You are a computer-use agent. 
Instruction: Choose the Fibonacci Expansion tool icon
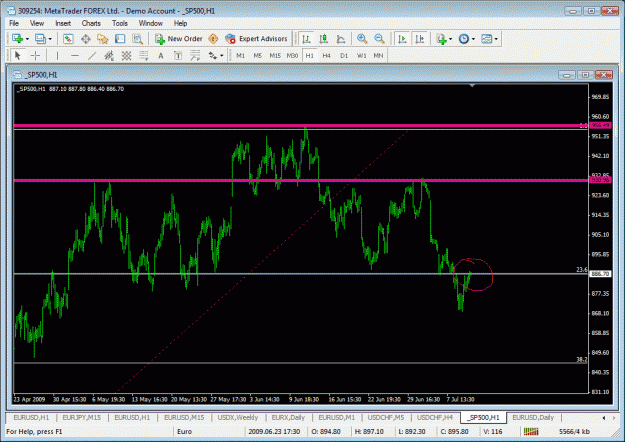(x=195, y=55)
